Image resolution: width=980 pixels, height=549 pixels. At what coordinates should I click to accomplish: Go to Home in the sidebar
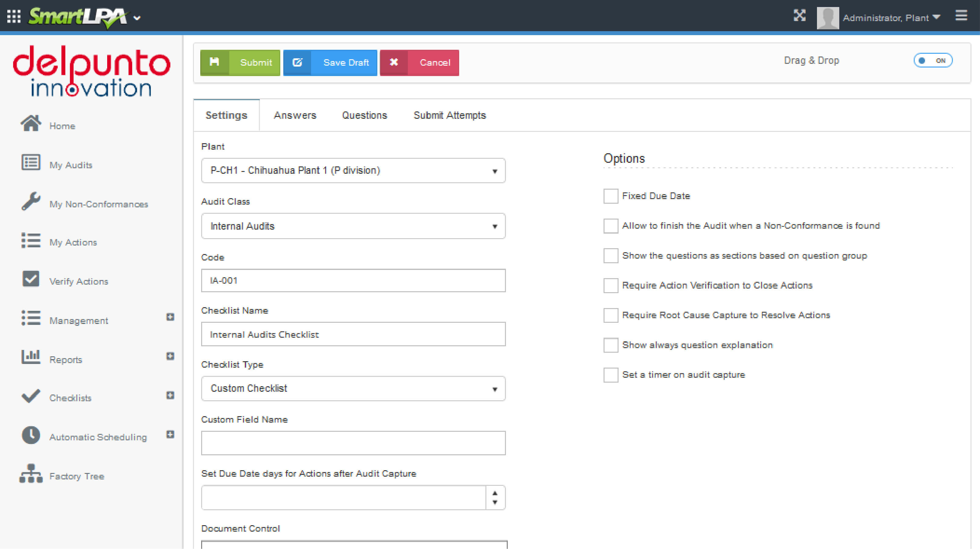(x=62, y=126)
